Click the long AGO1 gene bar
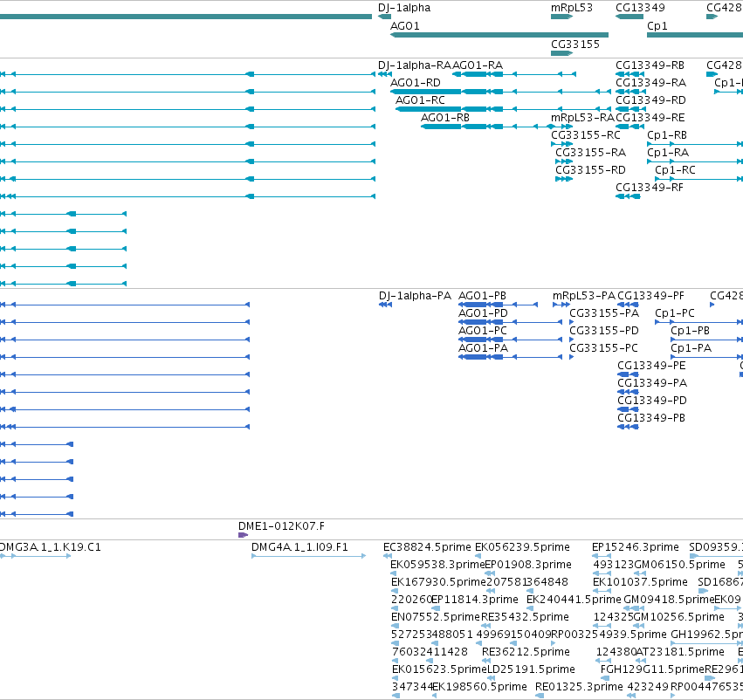Image resolution: width=743 pixels, height=700 pixels. [499, 35]
